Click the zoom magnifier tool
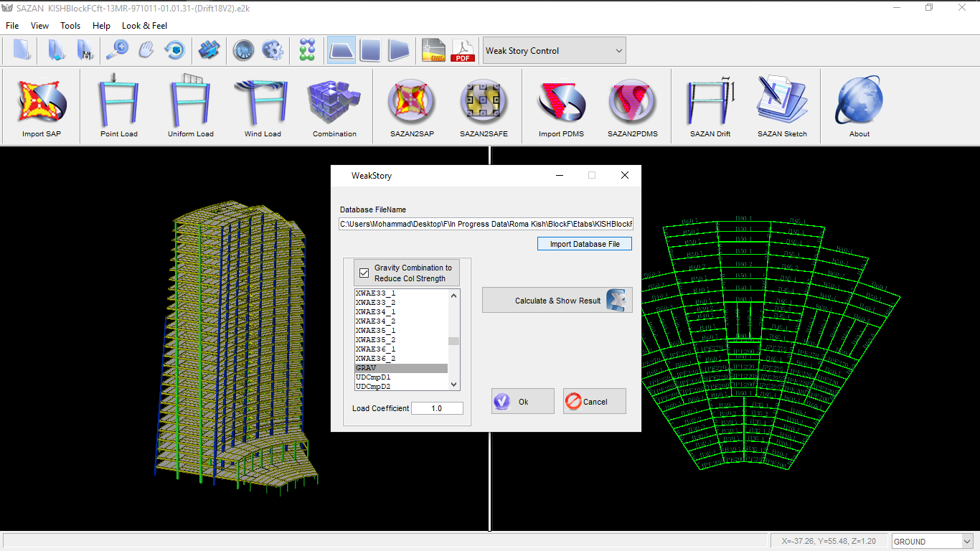This screenshot has height=551, width=980. [x=117, y=50]
